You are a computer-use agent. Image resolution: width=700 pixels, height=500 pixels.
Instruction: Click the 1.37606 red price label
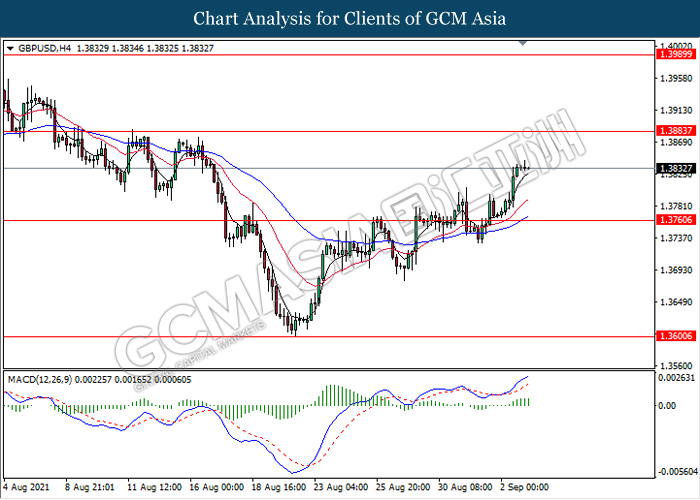pos(676,219)
